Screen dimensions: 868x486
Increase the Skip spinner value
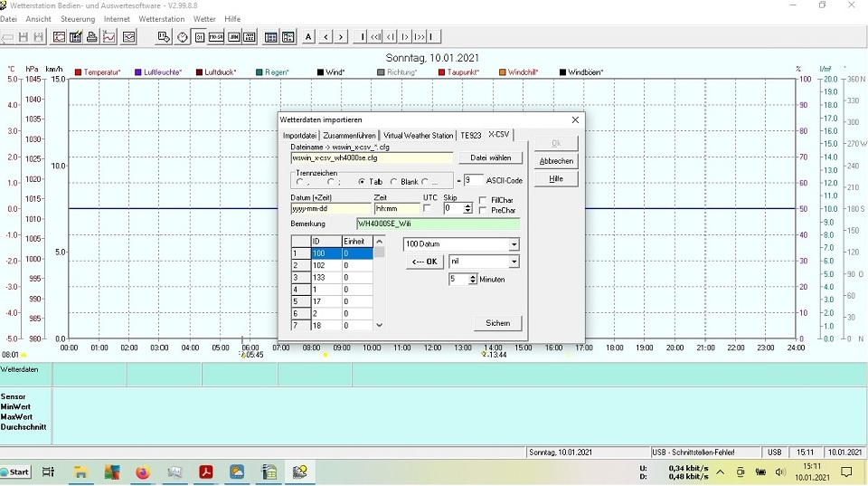pyautogui.click(x=467, y=205)
